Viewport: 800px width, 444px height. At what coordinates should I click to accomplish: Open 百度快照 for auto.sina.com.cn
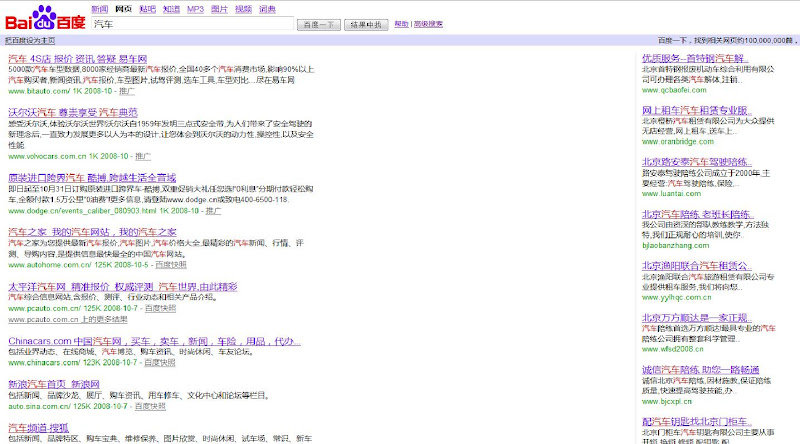pyautogui.click(x=150, y=406)
